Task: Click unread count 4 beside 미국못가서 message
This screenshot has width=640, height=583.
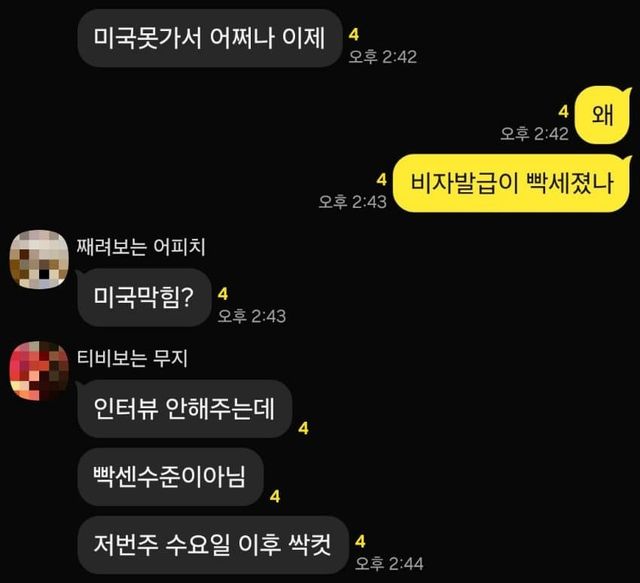Action: point(354,35)
